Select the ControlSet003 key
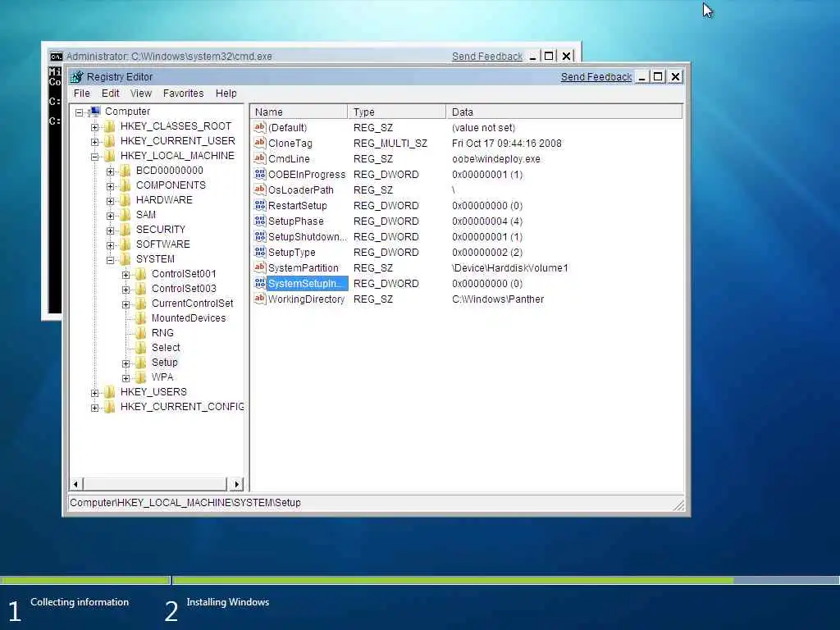 [x=184, y=289]
